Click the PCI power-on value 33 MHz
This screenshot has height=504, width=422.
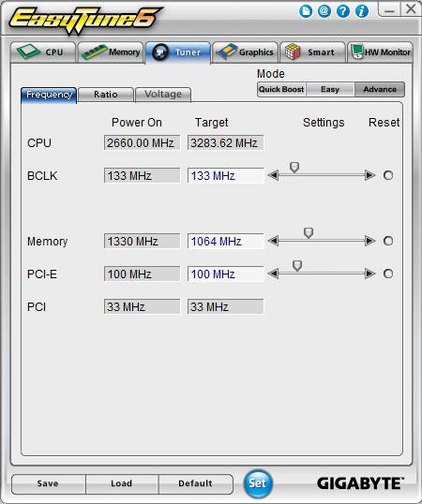coord(142,306)
